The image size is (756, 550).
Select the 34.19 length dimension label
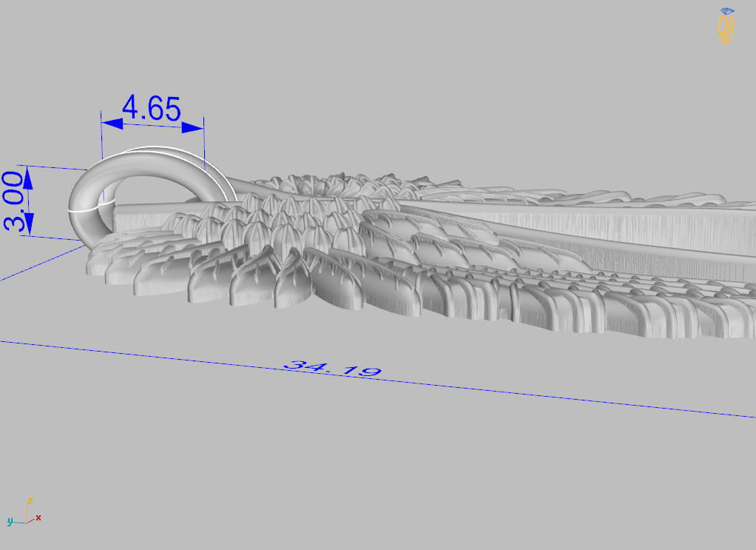click(x=333, y=368)
